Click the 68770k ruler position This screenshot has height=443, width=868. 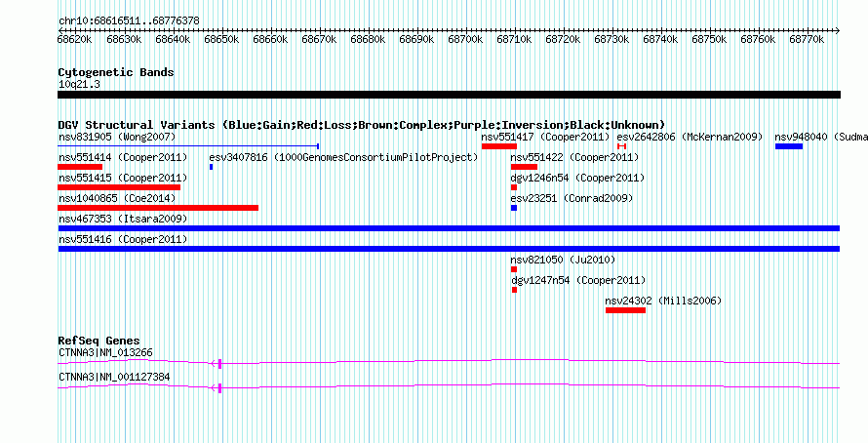(807, 39)
